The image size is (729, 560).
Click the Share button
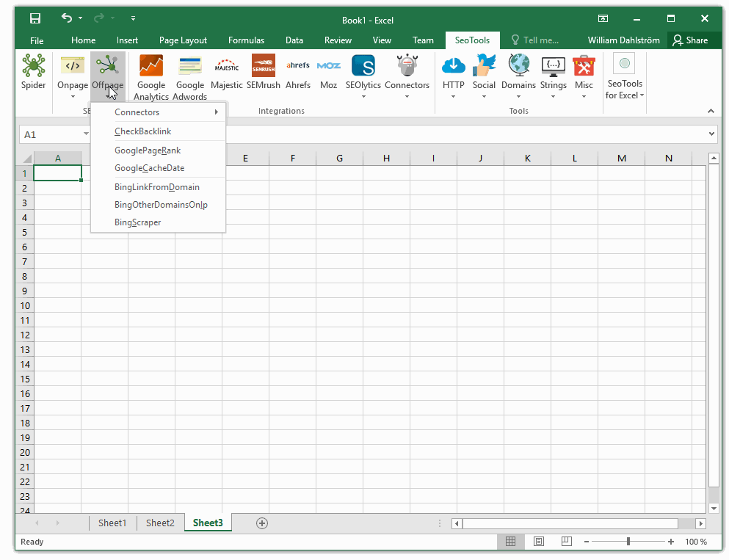[x=690, y=40]
